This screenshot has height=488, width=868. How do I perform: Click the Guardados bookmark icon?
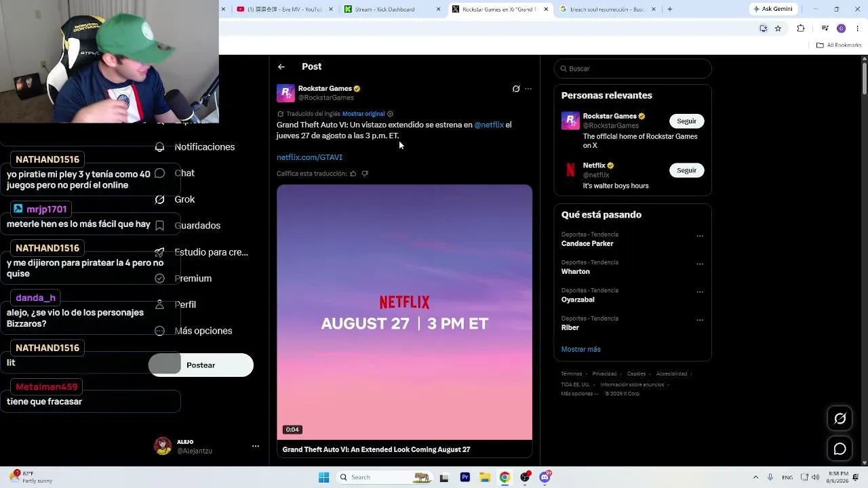(159, 226)
